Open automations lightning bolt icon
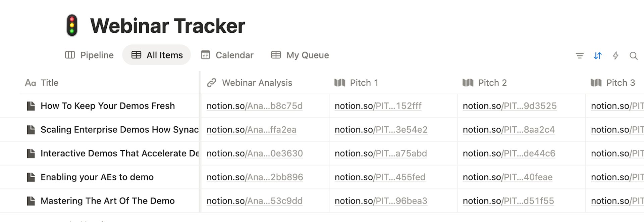Screen dimensions: 644x222 click(615, 56)
